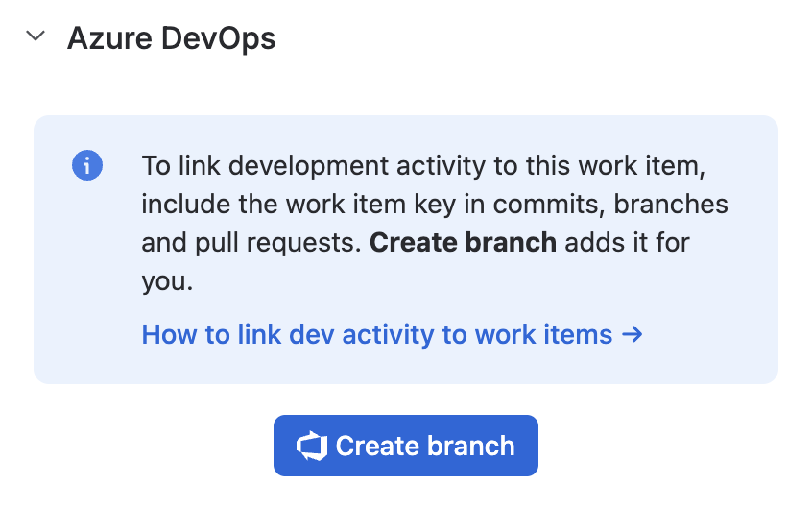Click the Create branch button
812x509 pixels.
coord(405,446)
